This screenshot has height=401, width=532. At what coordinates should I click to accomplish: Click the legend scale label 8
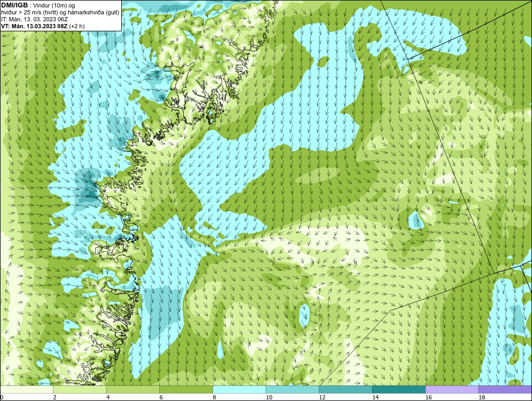tap(214, 397)
